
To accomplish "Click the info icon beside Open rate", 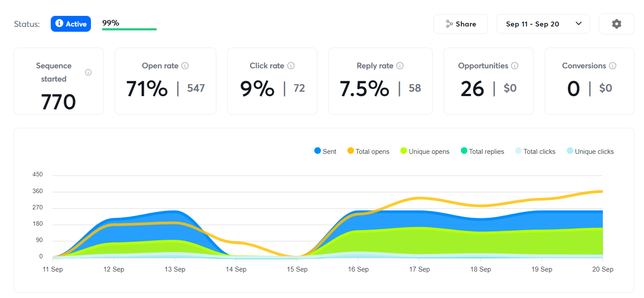I will click(185, 66).
